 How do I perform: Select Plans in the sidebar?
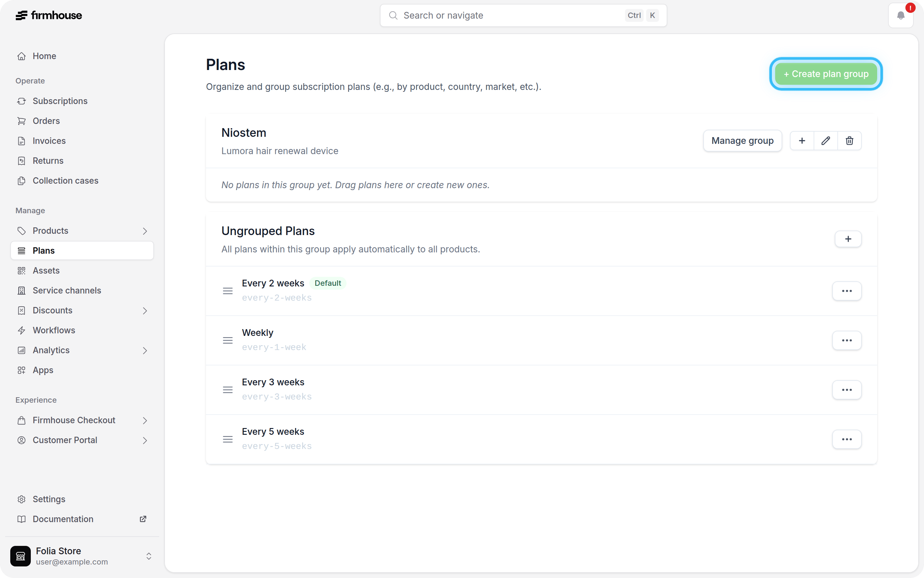(x=82, y=250)
